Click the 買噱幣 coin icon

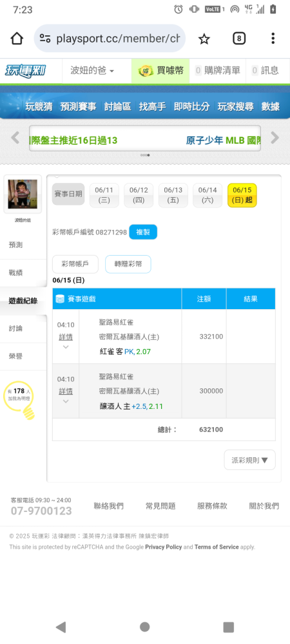[x=146, y=71]
